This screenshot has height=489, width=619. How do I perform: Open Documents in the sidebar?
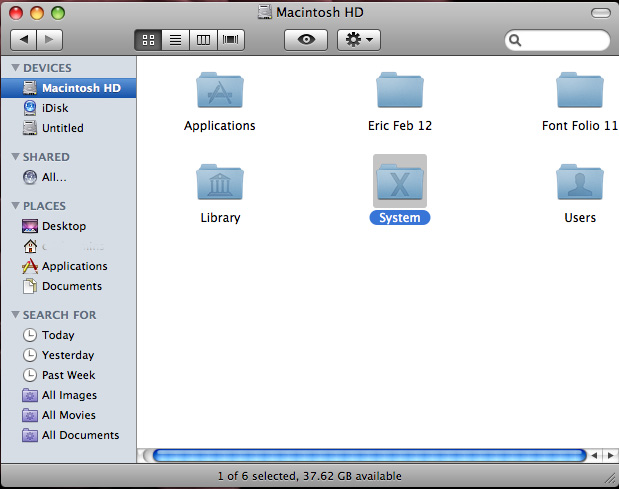point(69,286)
